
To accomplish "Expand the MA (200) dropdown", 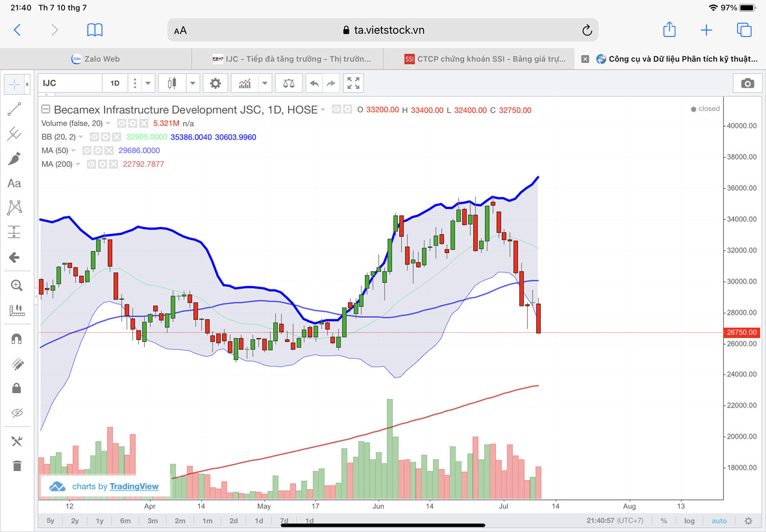I will click(78, 165).
